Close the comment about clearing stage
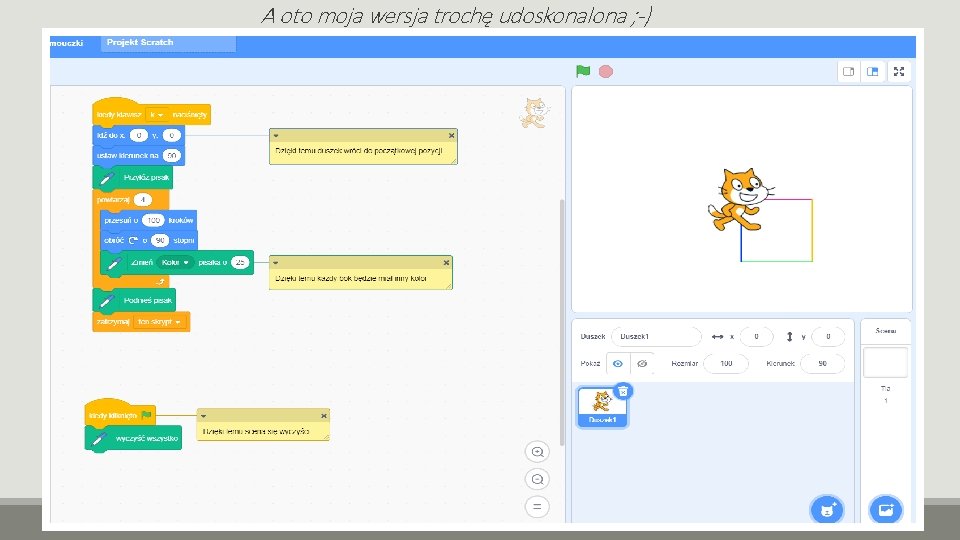 (x=324, y=416)
